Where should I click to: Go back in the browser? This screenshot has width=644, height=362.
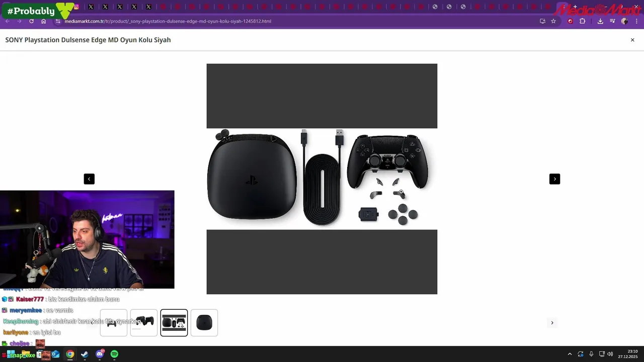click(x=7, y=21)
